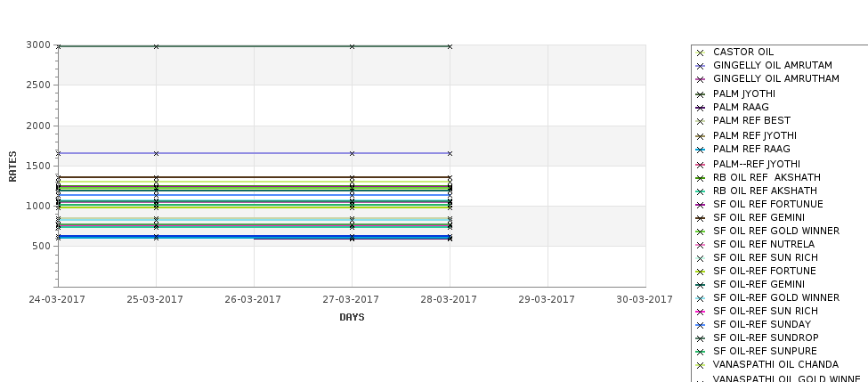868x382 pixels.
Task: Click the PALM REF BEST legend label
Action: pyautogui.click(x=751, y=120)
